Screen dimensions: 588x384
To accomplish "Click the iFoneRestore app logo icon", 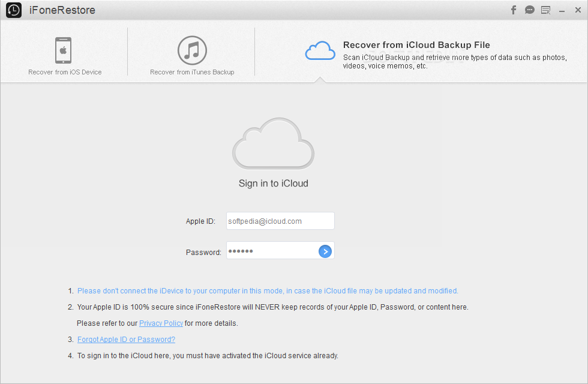I will point(14,10).
